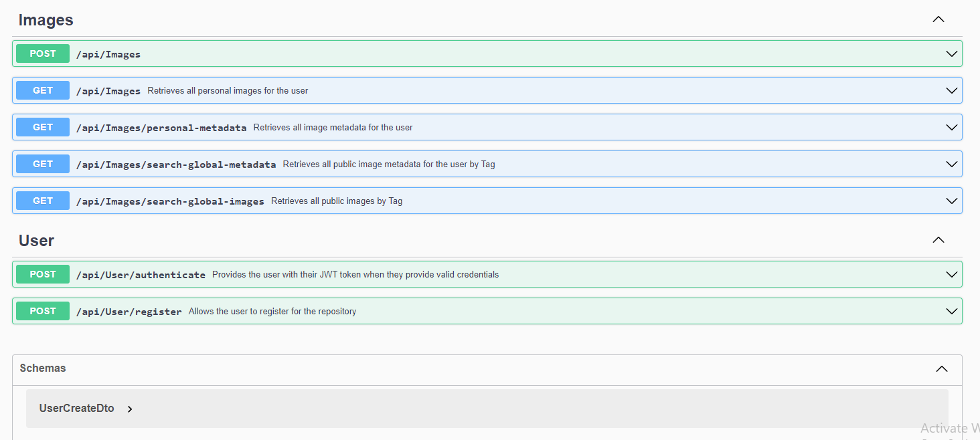980x440 pixels.
Task: Click POST badge for User/register
Action: pyautogui.click(x=43, y=311)
